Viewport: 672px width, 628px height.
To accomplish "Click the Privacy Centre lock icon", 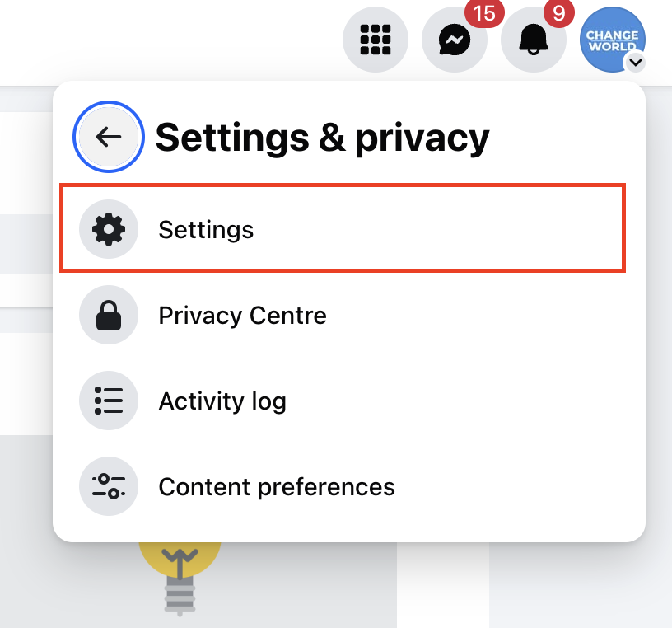I will tap(109, 315).
